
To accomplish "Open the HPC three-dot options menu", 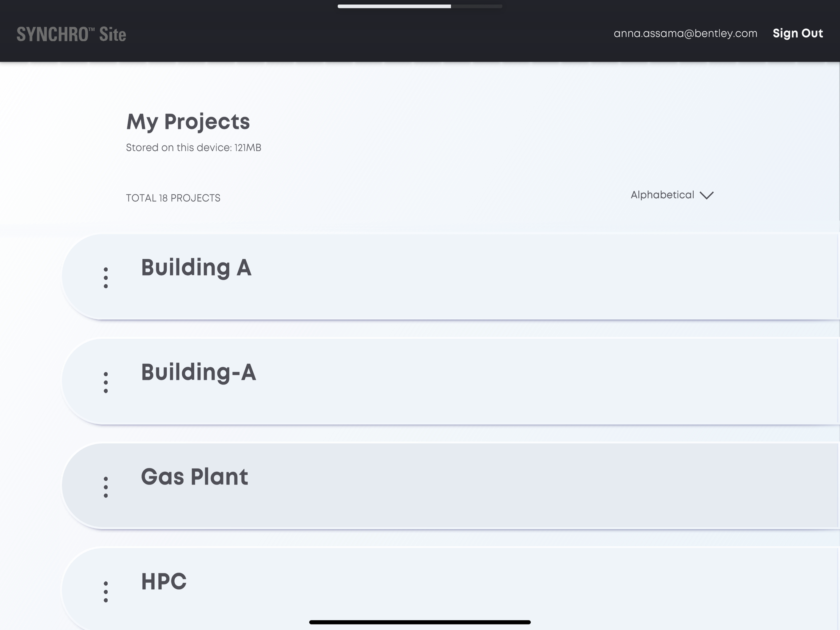I will point(105,592).
